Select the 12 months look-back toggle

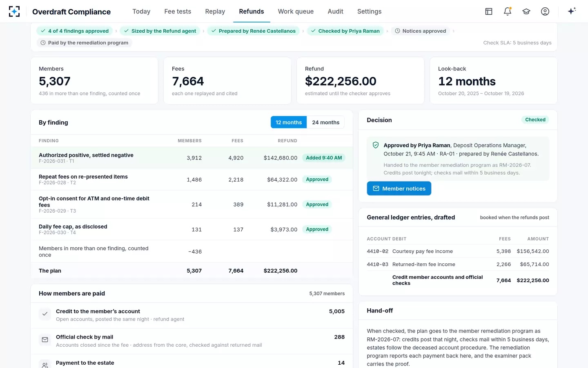tap(289, 122)
